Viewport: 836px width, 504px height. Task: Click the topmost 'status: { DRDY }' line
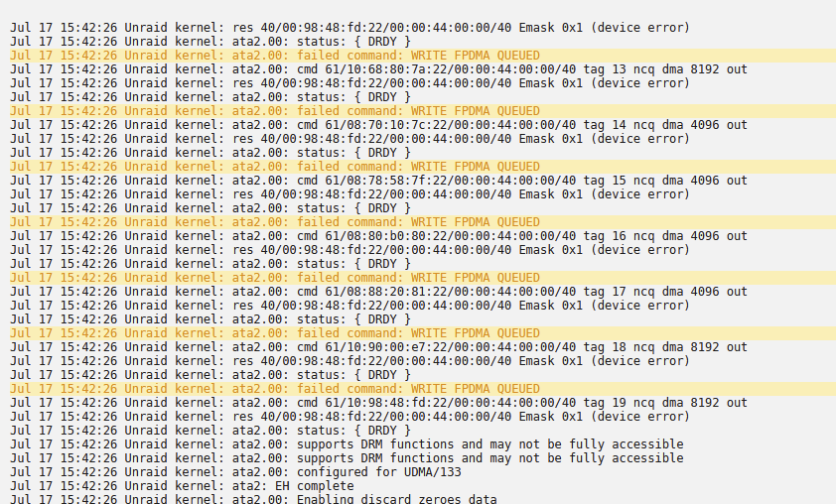[x=210, y=42]
